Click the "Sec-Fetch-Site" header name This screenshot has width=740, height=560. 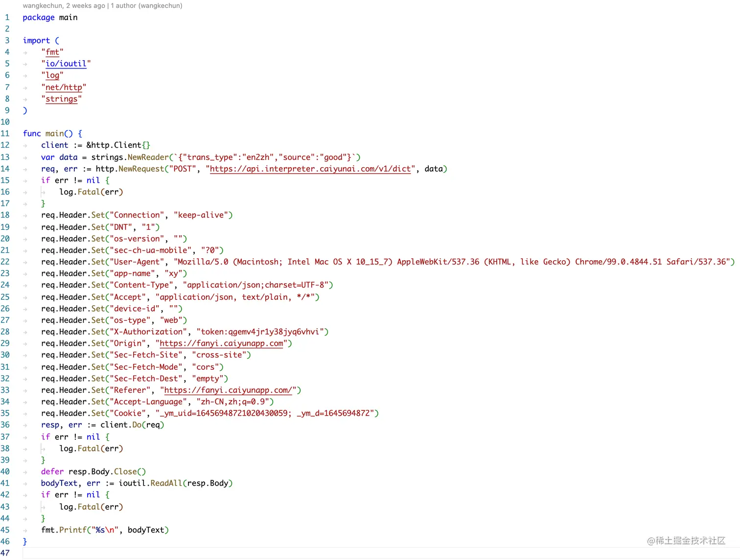[146, 355]
